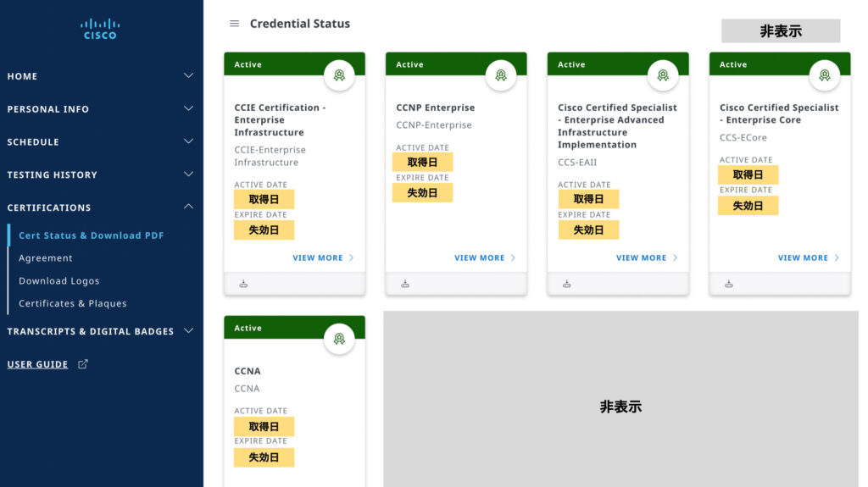Download PDF icon on CCIE Enterprise Infrastructure card
The width and height of the screenshot is (868, 487).
coord(243,284)
